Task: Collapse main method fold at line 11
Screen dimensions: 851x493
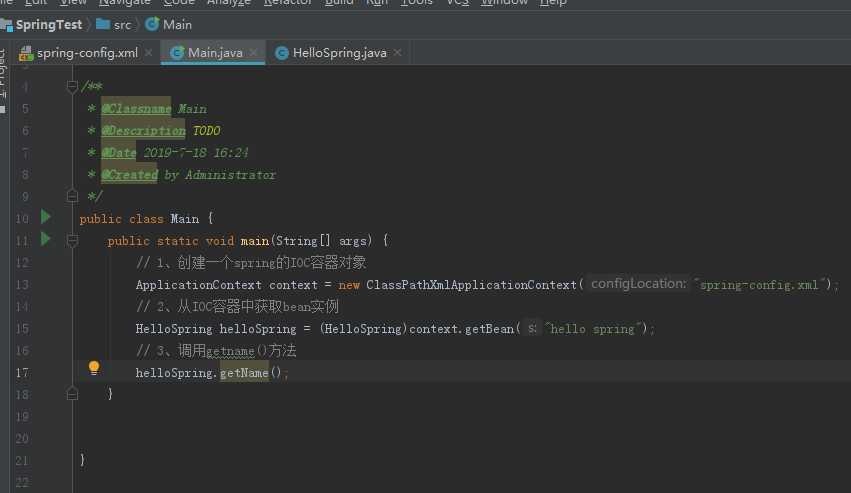Action: [72, 240]
